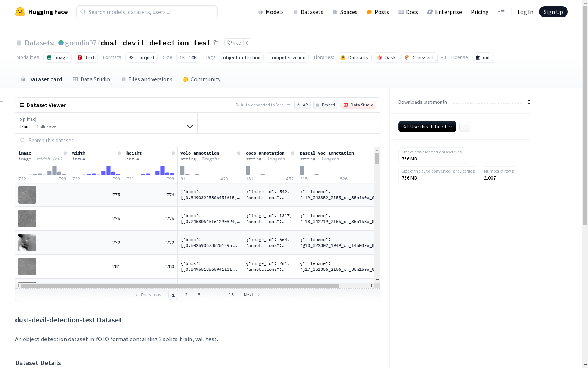Sort the coco_annotation column
The height and width of the screenshot is (368, 588).
[293, 153]
